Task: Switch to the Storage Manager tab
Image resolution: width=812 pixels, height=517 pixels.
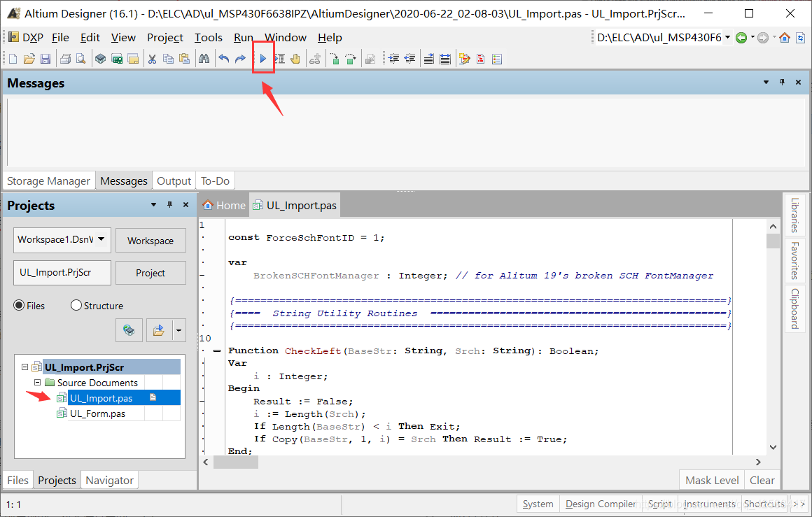Action: 49,181
